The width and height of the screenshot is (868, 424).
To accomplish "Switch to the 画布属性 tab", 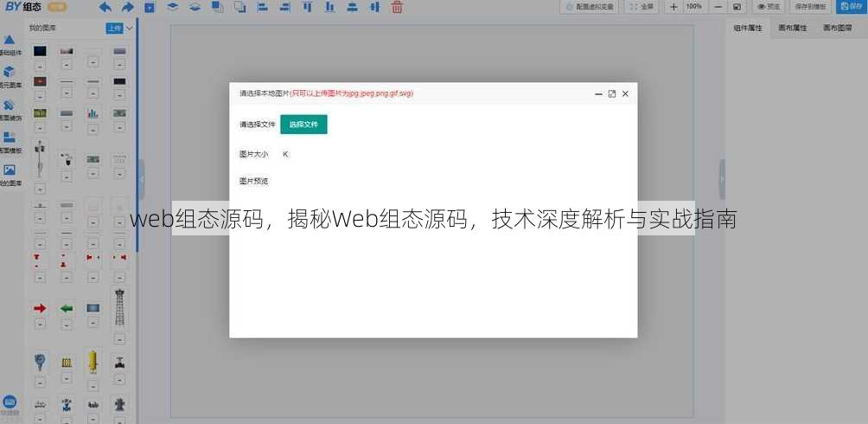I will tap(792, 28).
